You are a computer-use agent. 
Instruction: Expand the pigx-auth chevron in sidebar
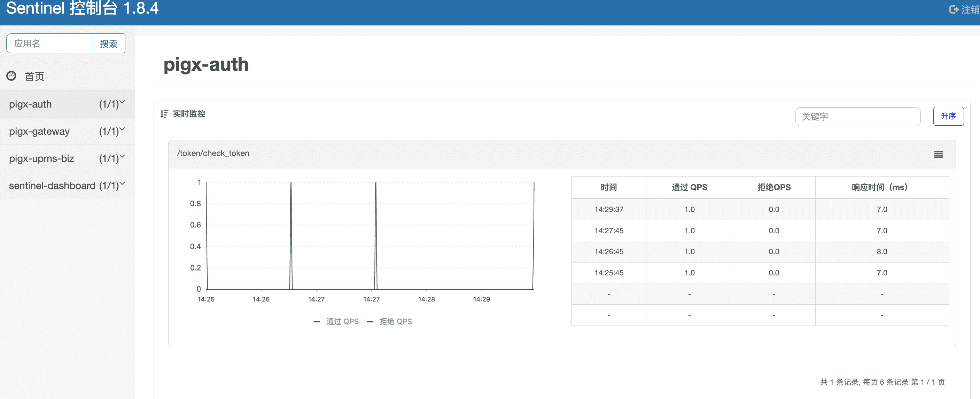(x=122, y=102)
